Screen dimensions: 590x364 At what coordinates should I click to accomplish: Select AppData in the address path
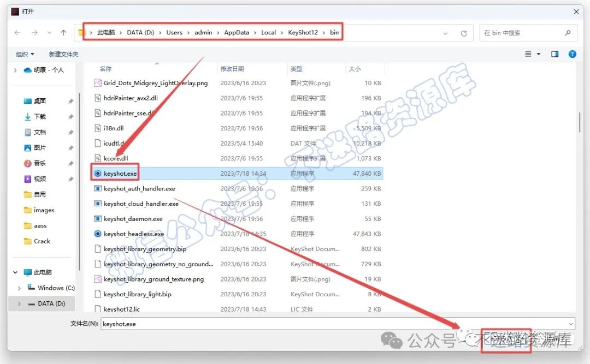coord(237,32)
